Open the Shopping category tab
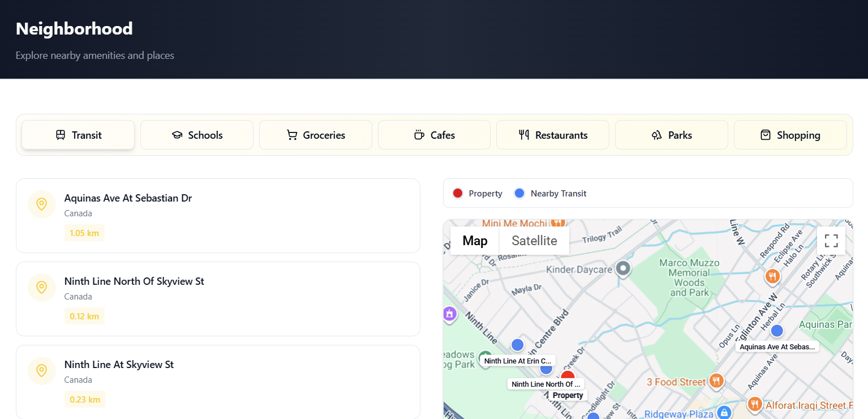Image resolution: width=868 pixels, height=419 pixels. click(790, 135)
